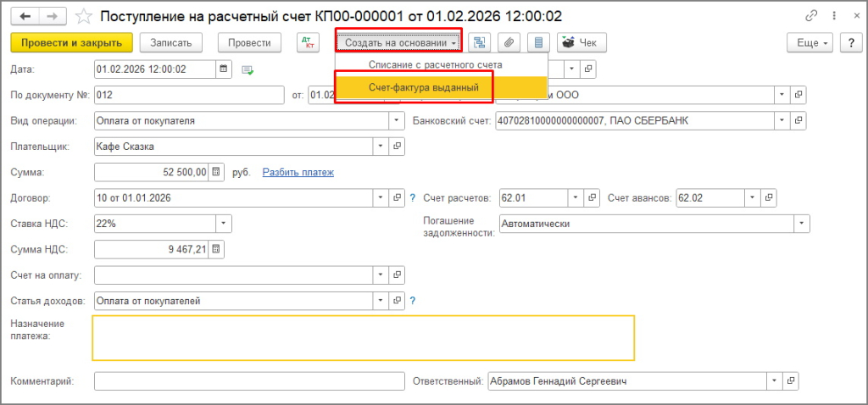
Task: Open attached files via paperclip icon
Action: tap(509, 42)
